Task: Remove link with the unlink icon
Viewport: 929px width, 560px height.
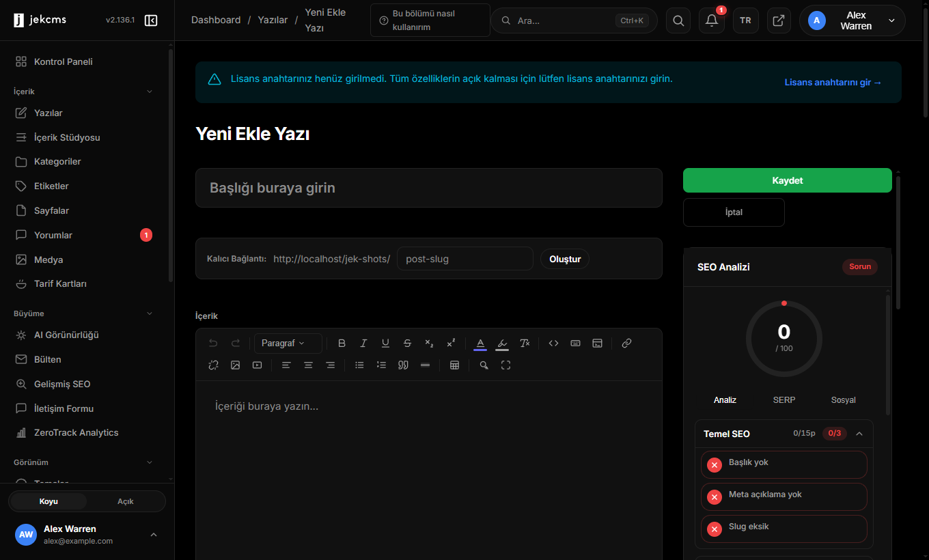Action: pyautogui.click(x=213, y=365)
